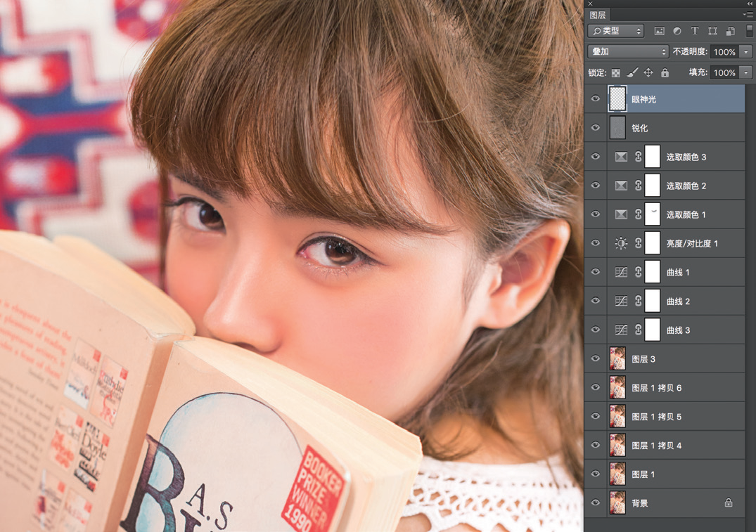Image resolution: width=756 pixels, height=532 pixels.
Task: Lock all padlock icon
Action: click(665, 72)
